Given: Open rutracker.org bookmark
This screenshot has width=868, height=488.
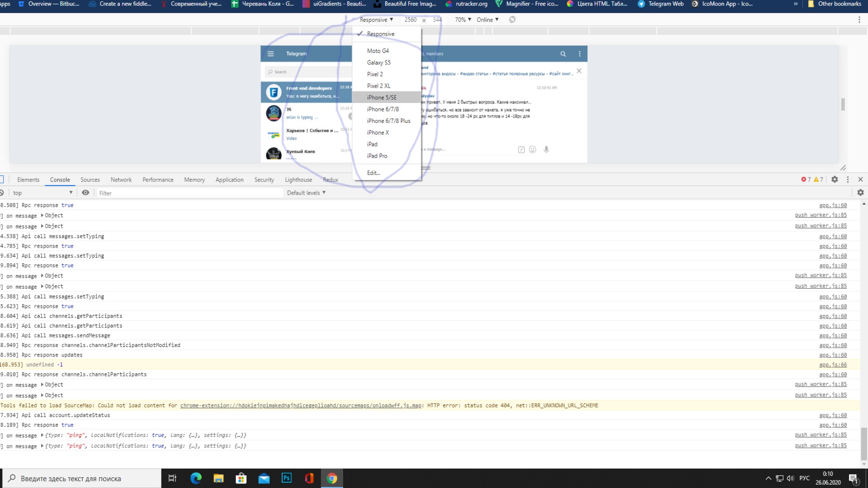Looking at the screenshot, I should (x=466, y=4).
